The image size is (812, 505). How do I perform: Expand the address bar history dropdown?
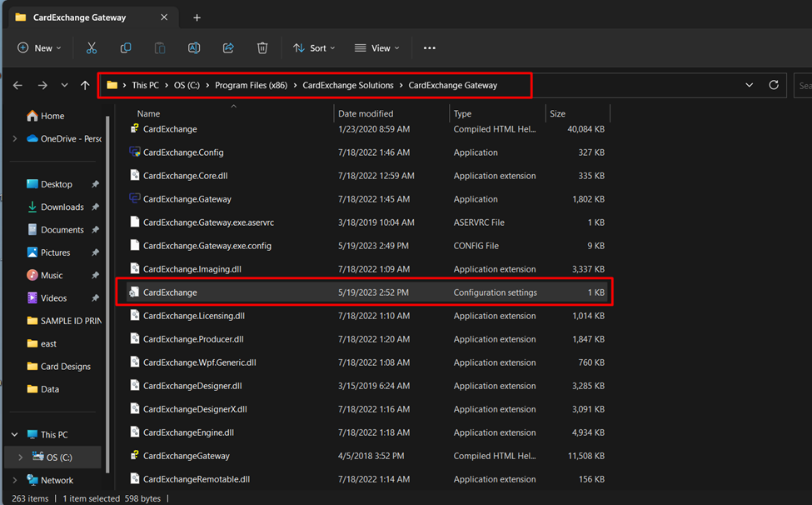tap(749, 85)
